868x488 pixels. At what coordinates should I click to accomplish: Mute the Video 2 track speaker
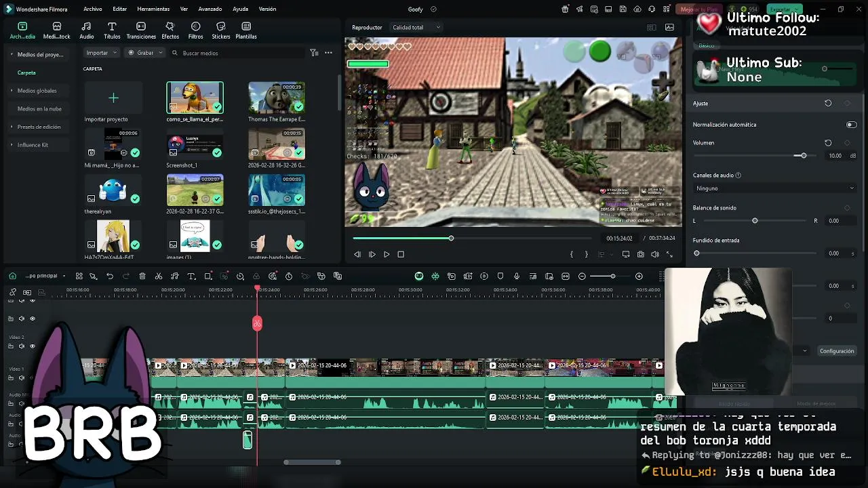pos(21,346)
